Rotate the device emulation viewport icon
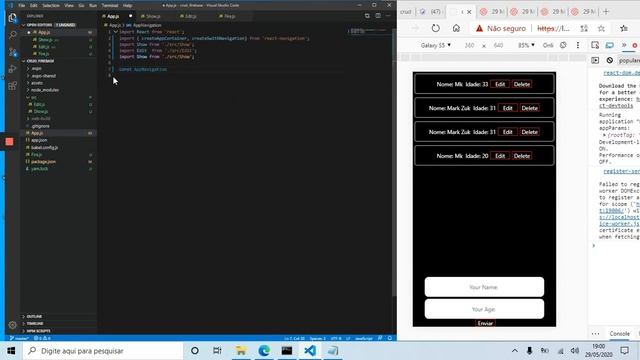The image size is (640, 360). click(x=563, y=45)
